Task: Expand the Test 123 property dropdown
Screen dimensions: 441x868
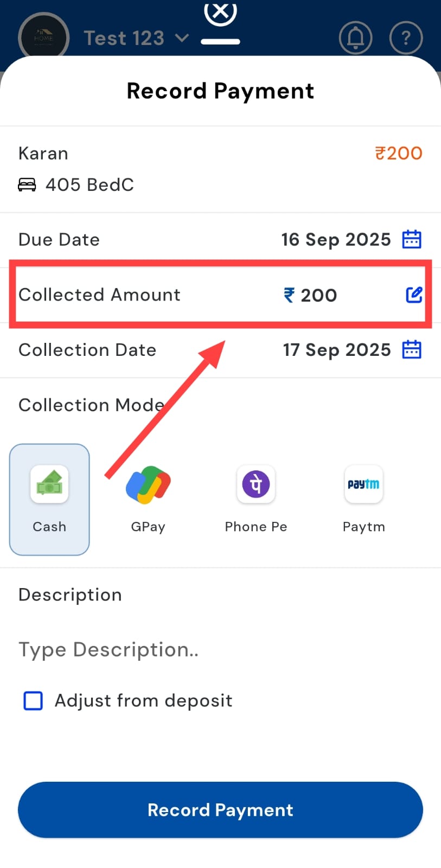Action: click(x=136, y=39)
